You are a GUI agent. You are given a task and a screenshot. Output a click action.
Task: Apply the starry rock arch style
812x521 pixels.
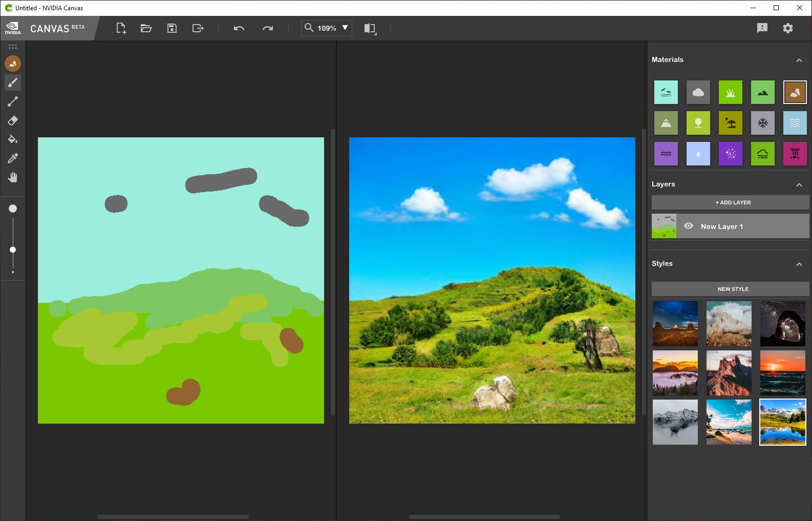coord(783,324)
